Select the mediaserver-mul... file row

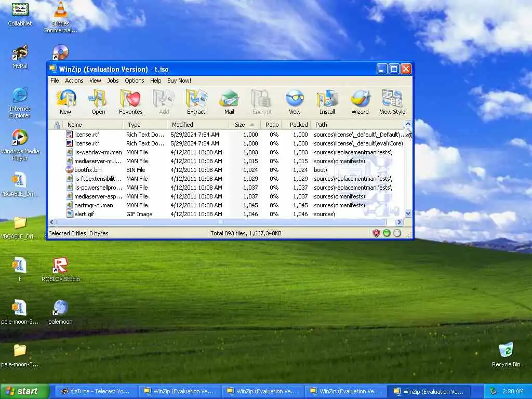click(x=227, y=161)
